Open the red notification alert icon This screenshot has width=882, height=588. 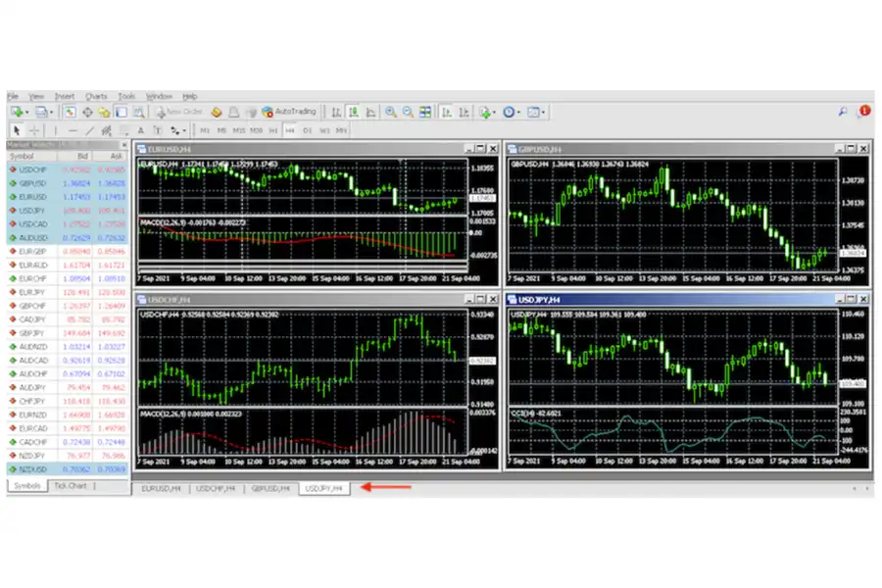coord(864,111)
